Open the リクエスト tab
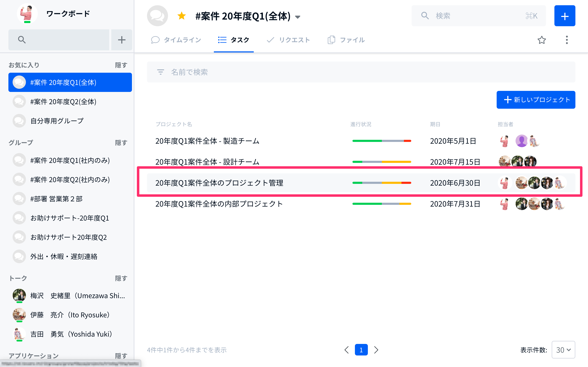This screenshot has height=367, width=588. pyautogui.click(x=288, y=40)
